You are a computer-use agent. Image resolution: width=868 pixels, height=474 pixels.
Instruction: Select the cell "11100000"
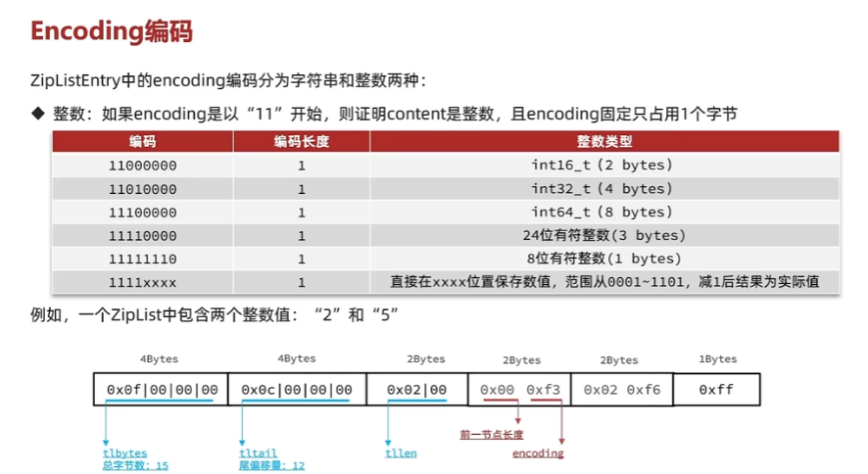(143, 213)
